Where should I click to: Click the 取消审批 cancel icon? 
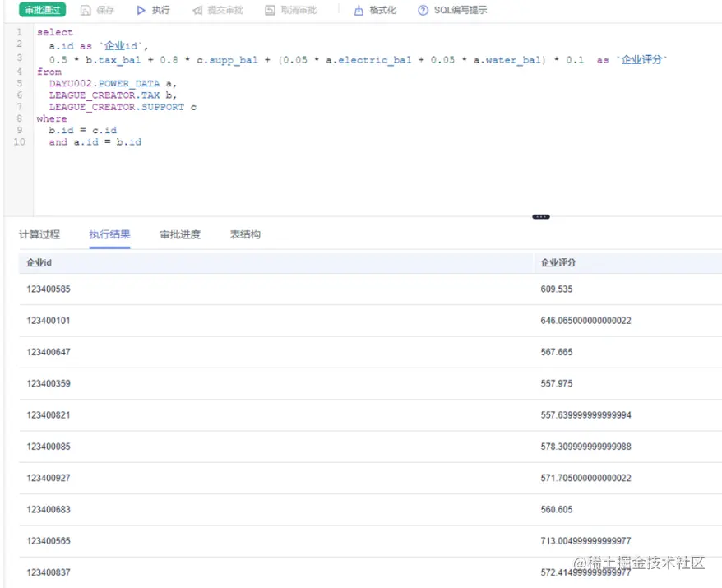271,10
